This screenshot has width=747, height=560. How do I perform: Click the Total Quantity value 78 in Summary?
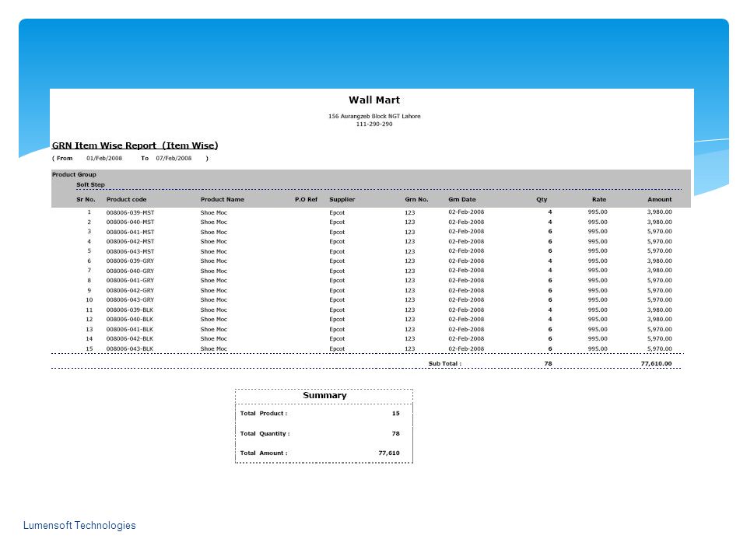tap(396, 433)
